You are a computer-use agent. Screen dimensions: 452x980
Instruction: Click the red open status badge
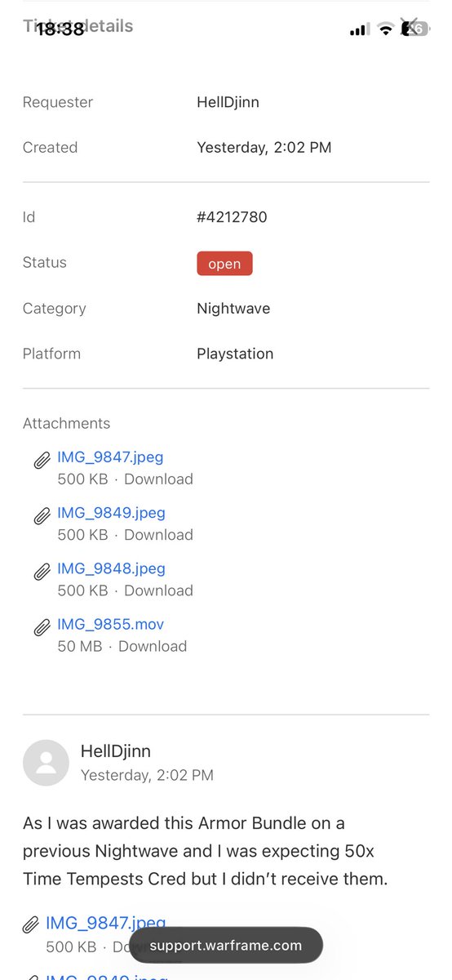pos(224,264)
